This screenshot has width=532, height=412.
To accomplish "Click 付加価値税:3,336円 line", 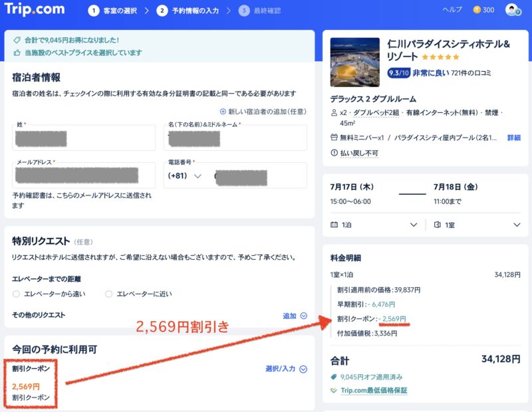I will pyautogui.click(x=367, y=334).
